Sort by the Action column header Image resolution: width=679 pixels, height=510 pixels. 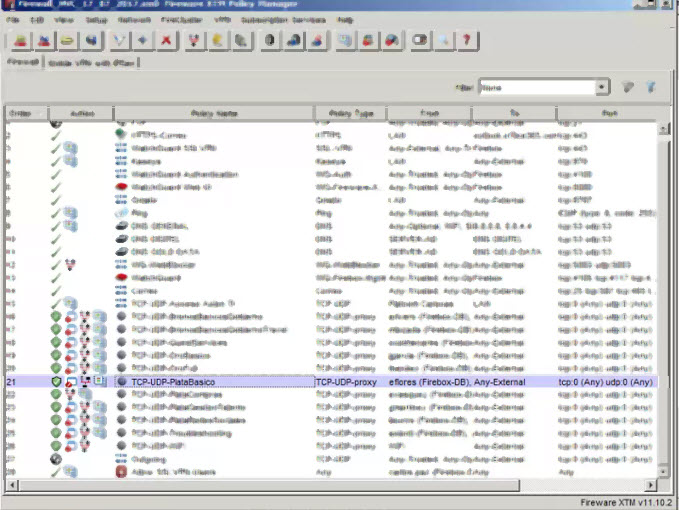(x=81, y=113)
